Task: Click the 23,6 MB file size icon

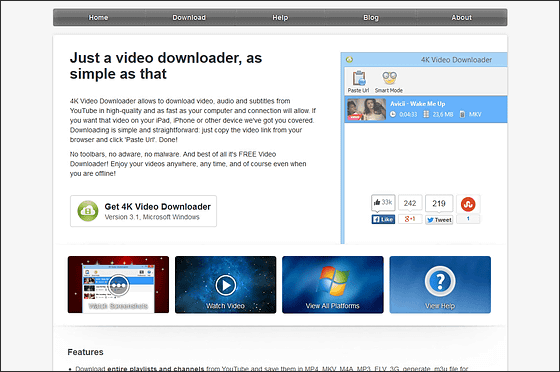Action: point(426,114)
